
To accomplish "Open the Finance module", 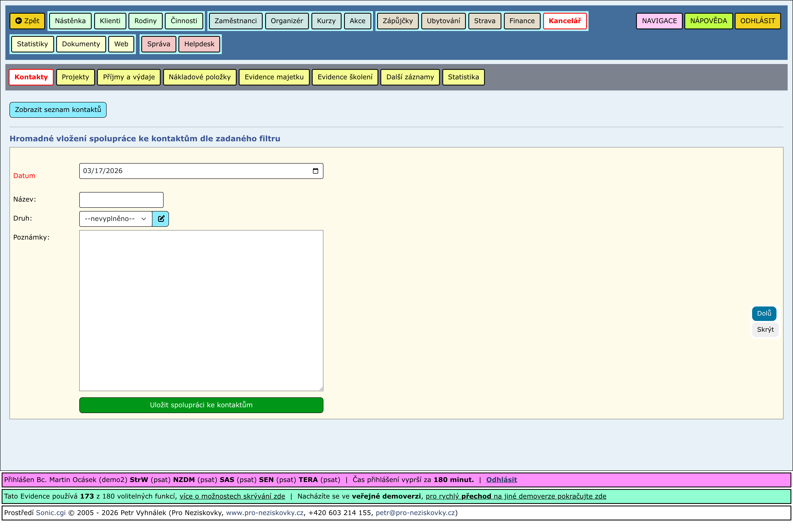I will pos(522,21).
